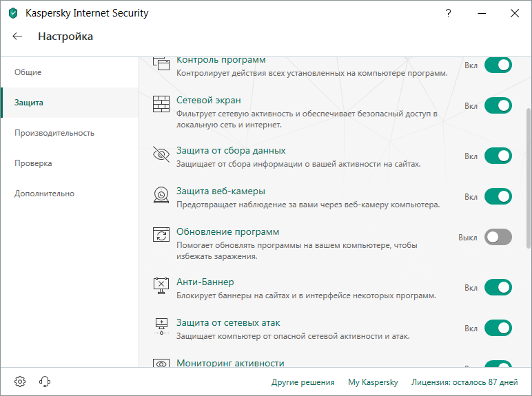Open Обновление программ settings link
Screen dimensions: 532x396
227,232
